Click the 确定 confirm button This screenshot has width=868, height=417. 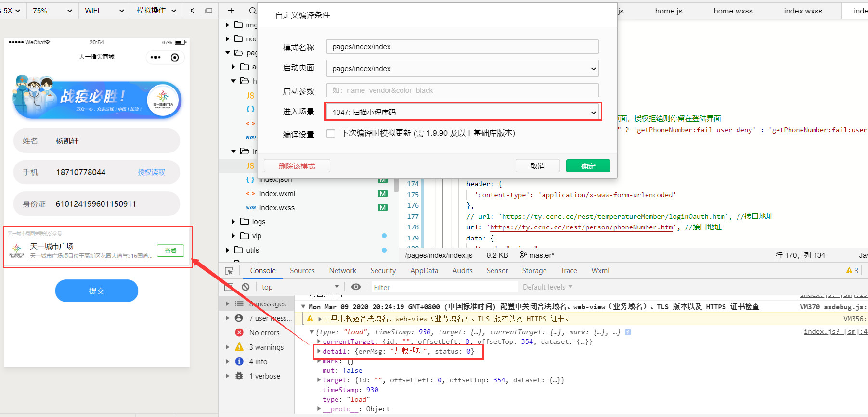click(x=588, y=166)
